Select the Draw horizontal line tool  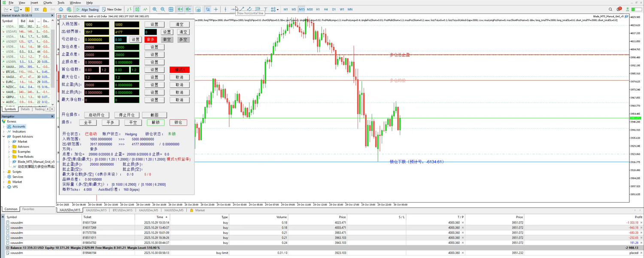coord(233,9)
